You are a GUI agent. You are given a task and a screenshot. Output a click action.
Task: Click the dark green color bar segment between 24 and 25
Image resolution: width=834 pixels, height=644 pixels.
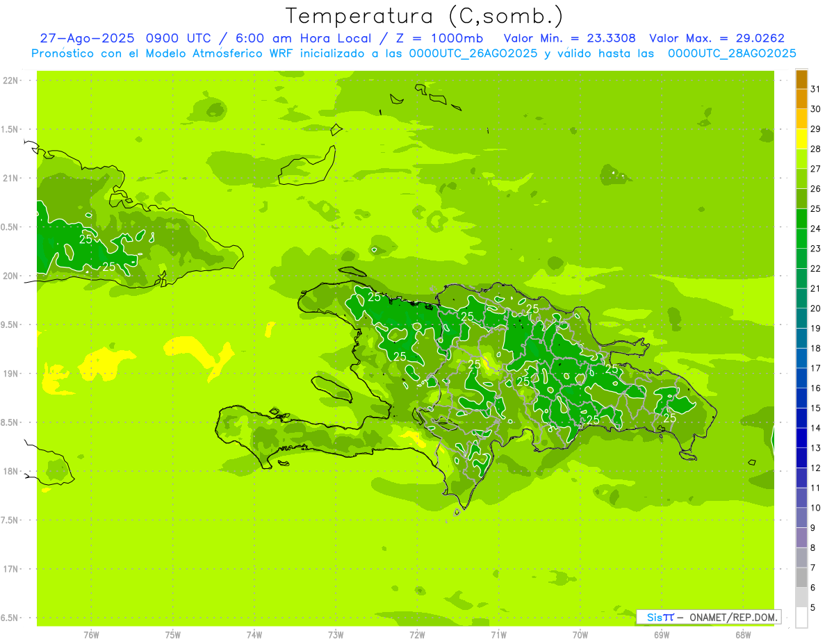pyautogui.click(x=801, y=219)
